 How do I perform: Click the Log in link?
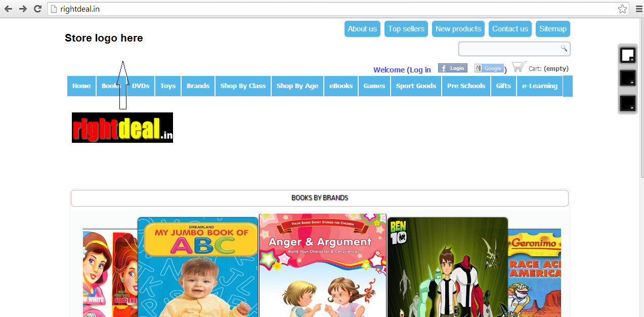pos(420,70)
